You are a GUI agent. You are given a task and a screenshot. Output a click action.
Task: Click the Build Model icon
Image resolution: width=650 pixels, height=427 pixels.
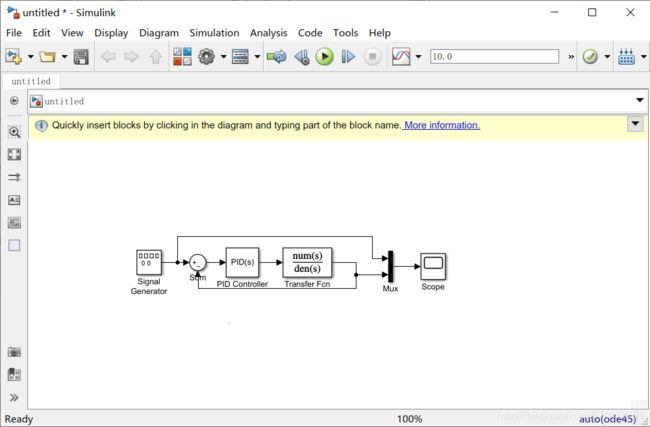(626, 56)
